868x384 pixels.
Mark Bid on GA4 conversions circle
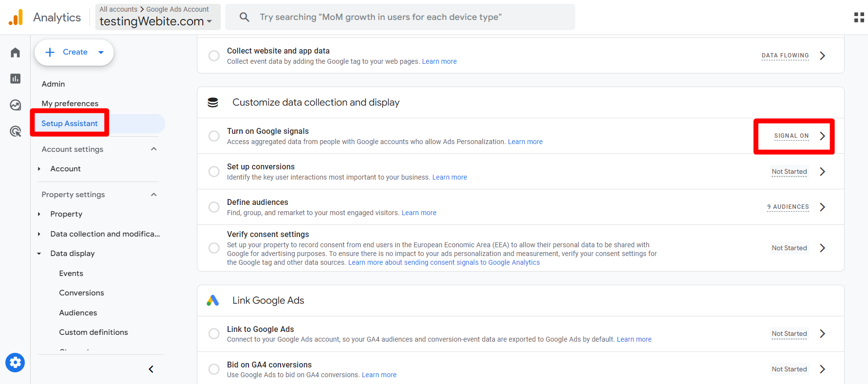click(x=214, y=369)
